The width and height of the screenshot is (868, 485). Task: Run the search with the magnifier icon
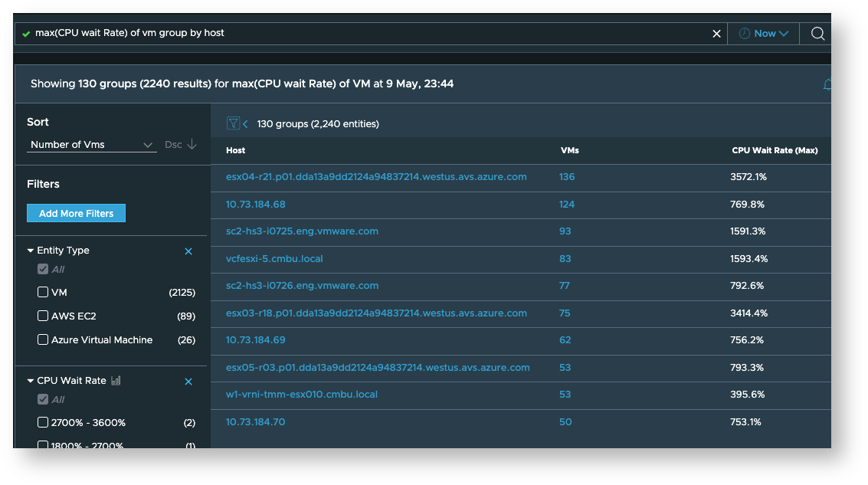coord(817,34)
